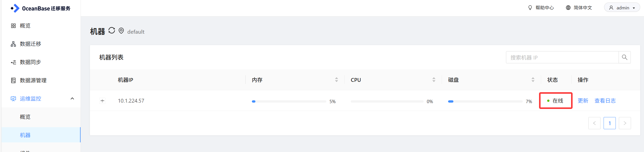Focus the 搜索机器 IP search field
This screenshot has height=152, width=644.
tap(562, 58)
